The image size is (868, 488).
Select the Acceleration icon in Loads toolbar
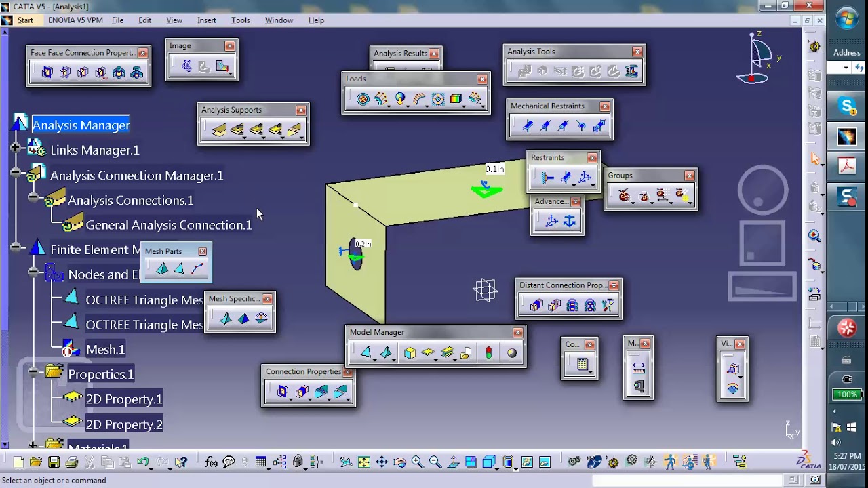(x=400, y=100)
